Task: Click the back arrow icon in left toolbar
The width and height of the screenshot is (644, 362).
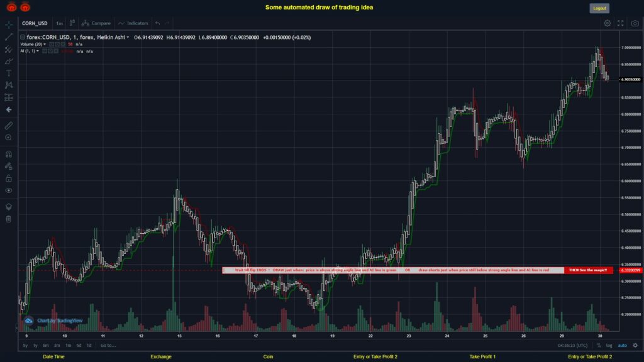Action: click(9, 109)
